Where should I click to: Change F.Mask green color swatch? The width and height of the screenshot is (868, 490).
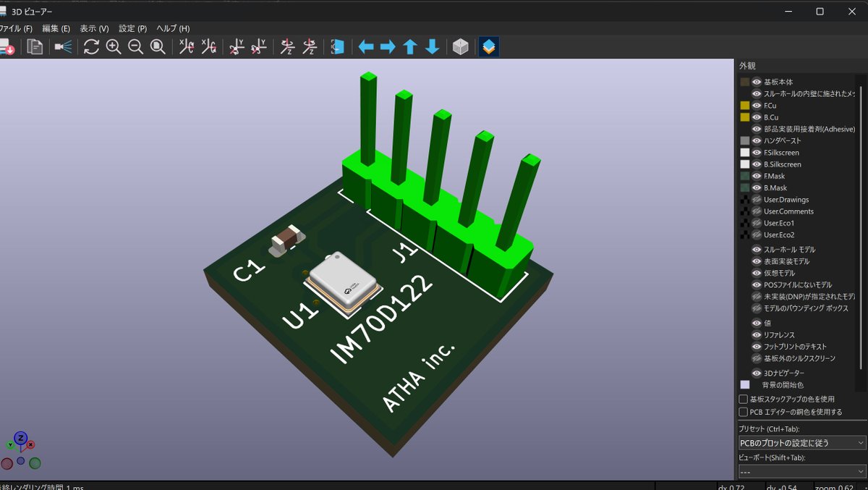pos(745,176)
